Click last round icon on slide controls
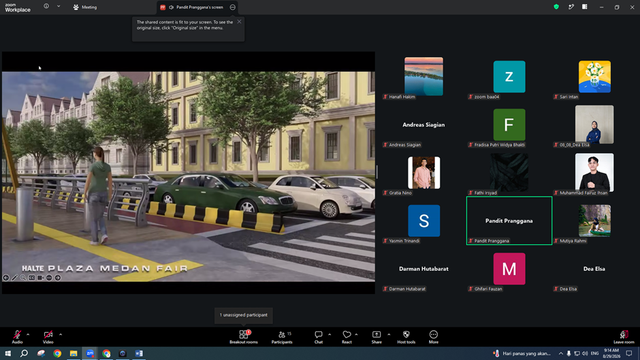The height and width of the screenshot is (360, 640). pos(58,278)
